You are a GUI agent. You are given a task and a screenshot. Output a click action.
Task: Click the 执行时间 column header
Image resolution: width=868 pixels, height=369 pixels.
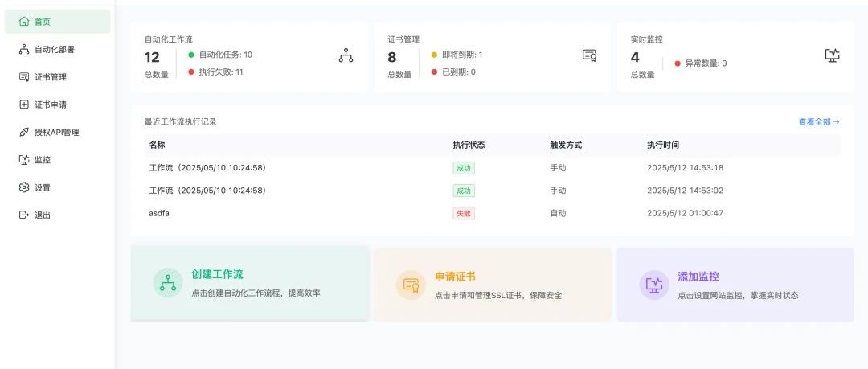tap(663, 146)
